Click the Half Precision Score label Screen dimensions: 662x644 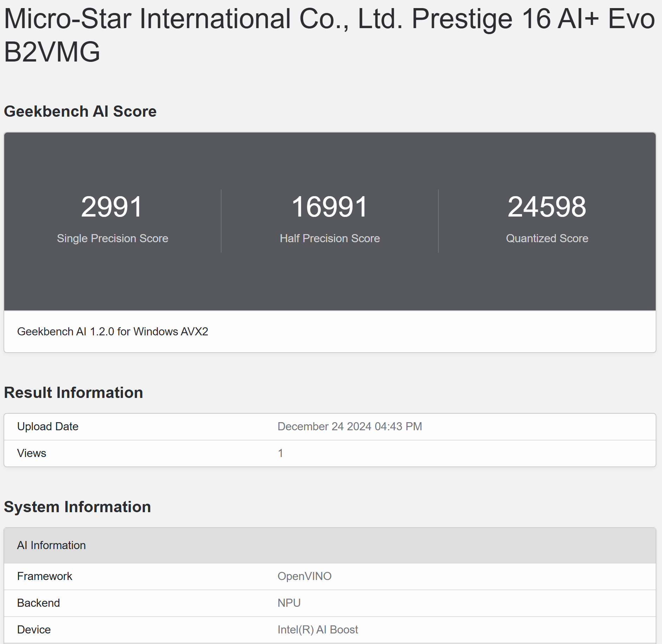[330, 238]
